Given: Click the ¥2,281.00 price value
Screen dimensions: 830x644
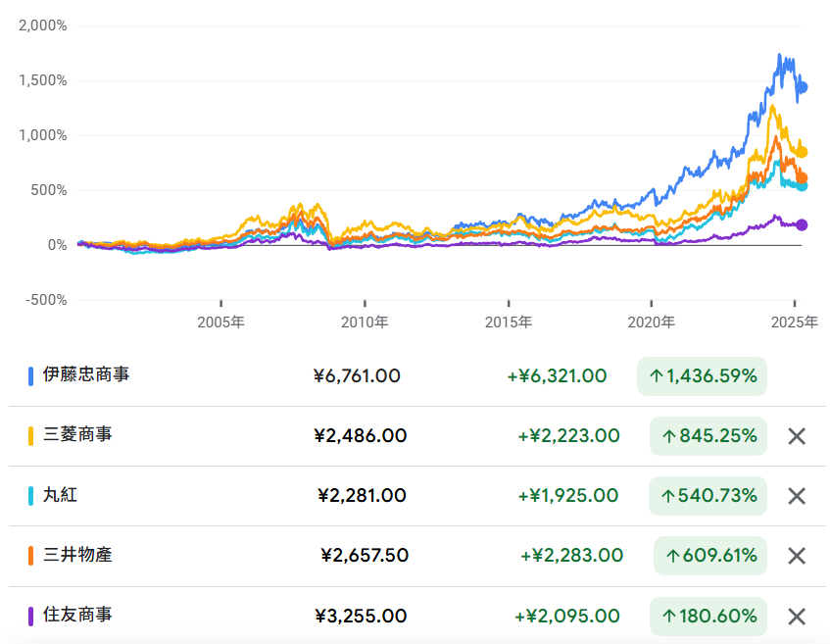Looking at the screenshot, I should pyautogui.click(x=362, y=496).
